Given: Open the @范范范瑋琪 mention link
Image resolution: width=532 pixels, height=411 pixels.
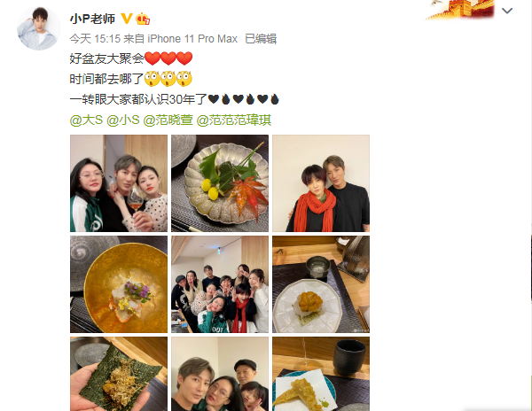Looking at the screenshot, I should (234, 120).
